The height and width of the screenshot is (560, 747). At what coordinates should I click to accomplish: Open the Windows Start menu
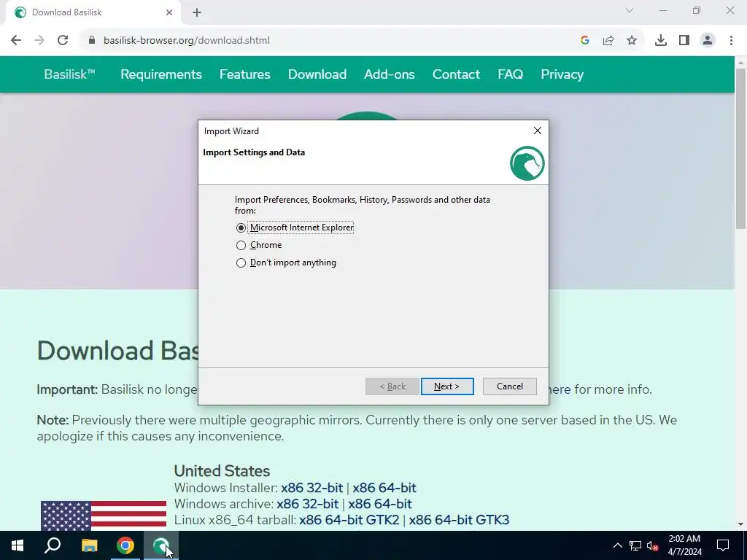(18, 545)
